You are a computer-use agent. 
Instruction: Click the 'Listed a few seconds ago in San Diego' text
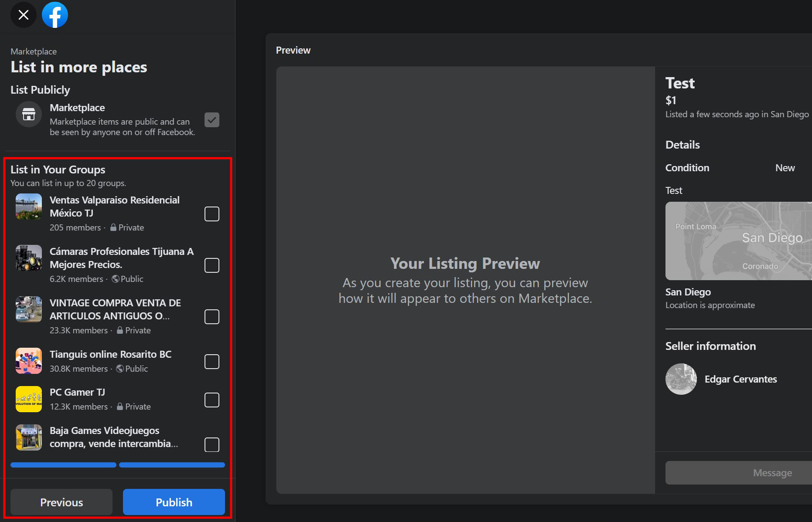737,114
